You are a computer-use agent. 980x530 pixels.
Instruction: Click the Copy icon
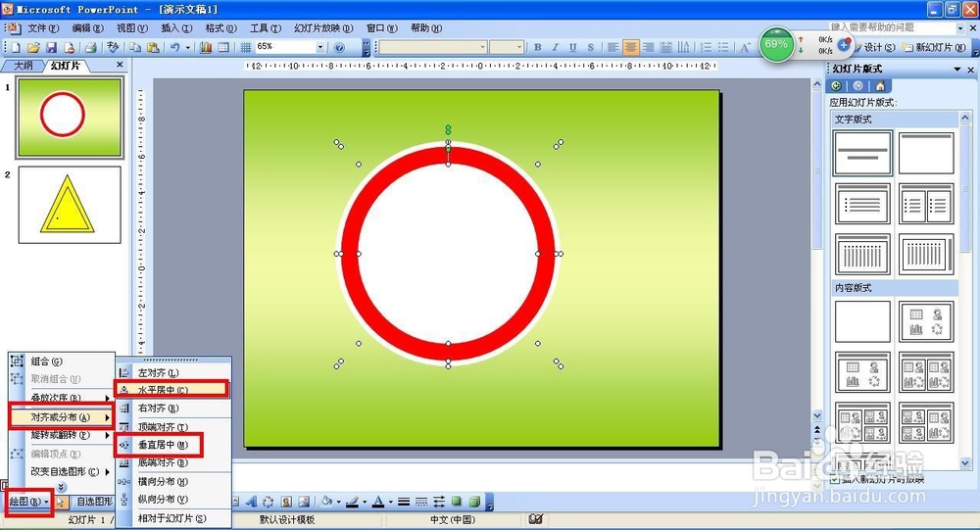[x=135, y=47]
